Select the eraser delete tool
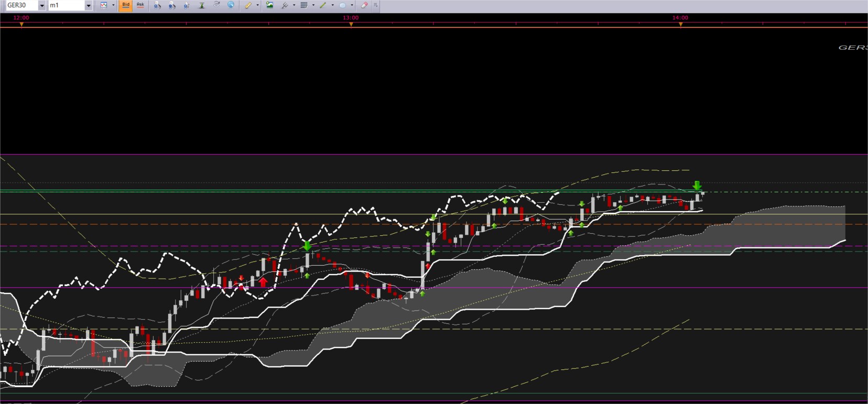This screenshot has height=404, width=868. point(364,5)
